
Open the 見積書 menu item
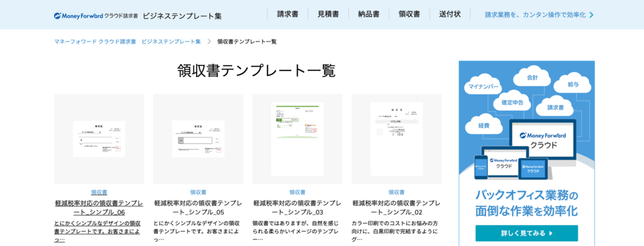(x=328, y=14)
